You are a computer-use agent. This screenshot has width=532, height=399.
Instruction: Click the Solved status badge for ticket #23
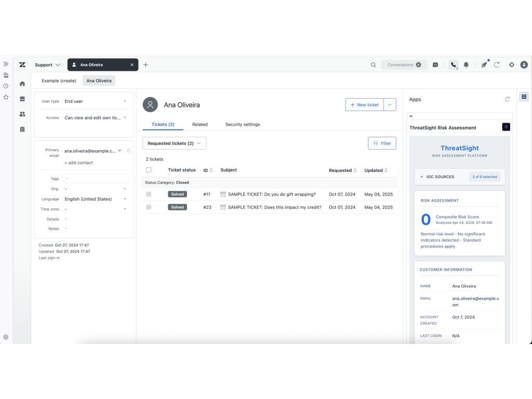[x=177, y=207]
